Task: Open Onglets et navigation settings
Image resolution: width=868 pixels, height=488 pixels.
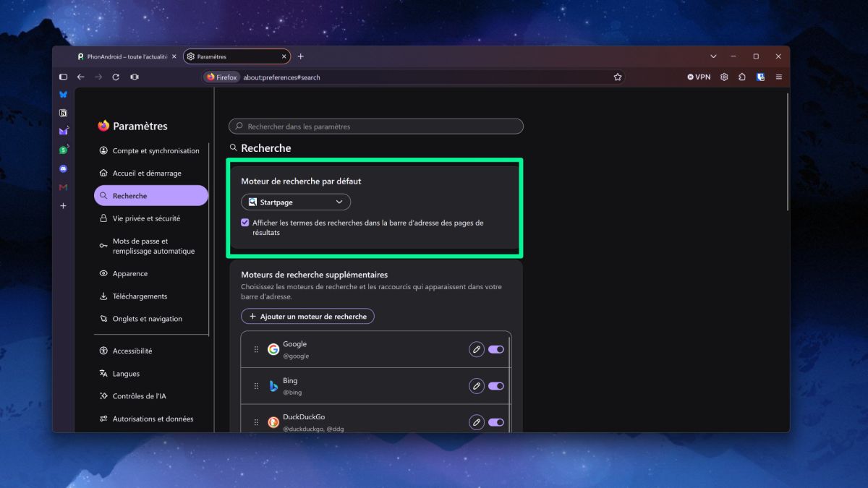Action: [150, 319]
